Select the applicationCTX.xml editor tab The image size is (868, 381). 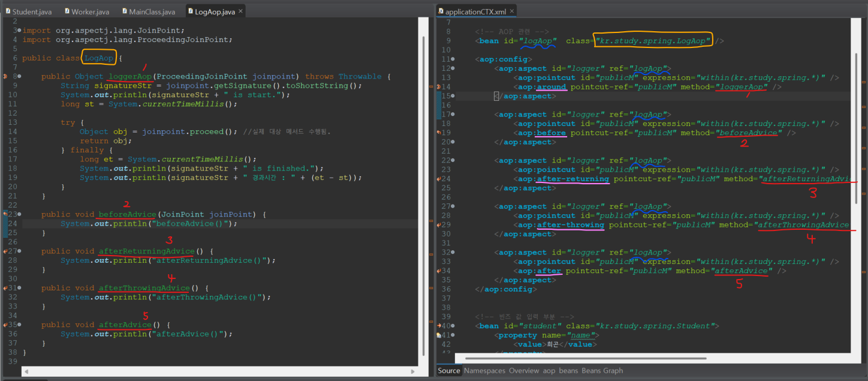(x=476, y=11)
